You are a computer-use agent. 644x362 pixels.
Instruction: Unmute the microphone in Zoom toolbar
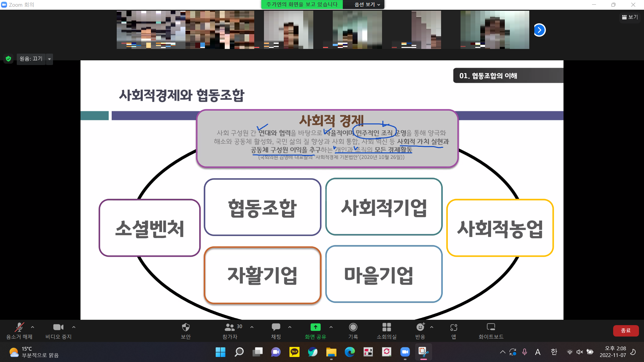pos(19,330)
